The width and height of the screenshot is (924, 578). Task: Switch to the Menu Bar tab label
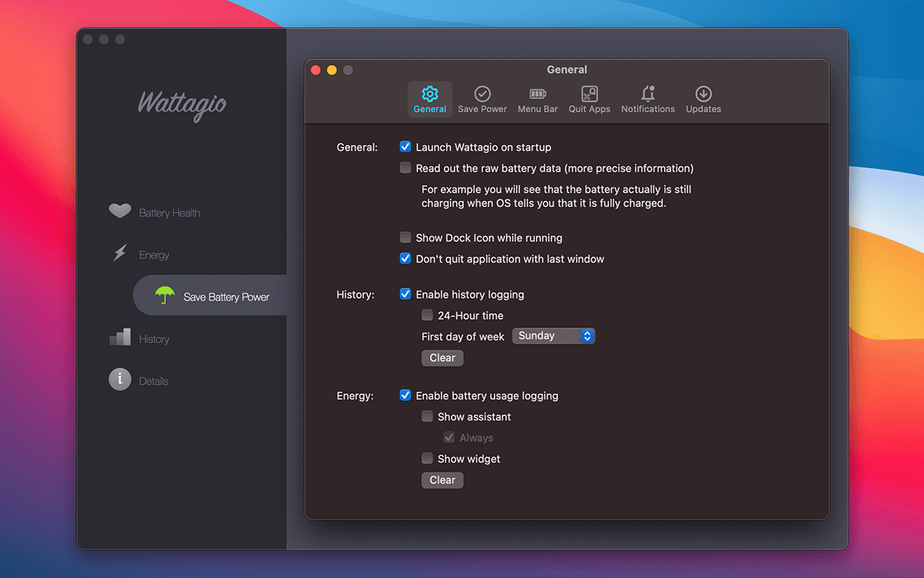537,109
